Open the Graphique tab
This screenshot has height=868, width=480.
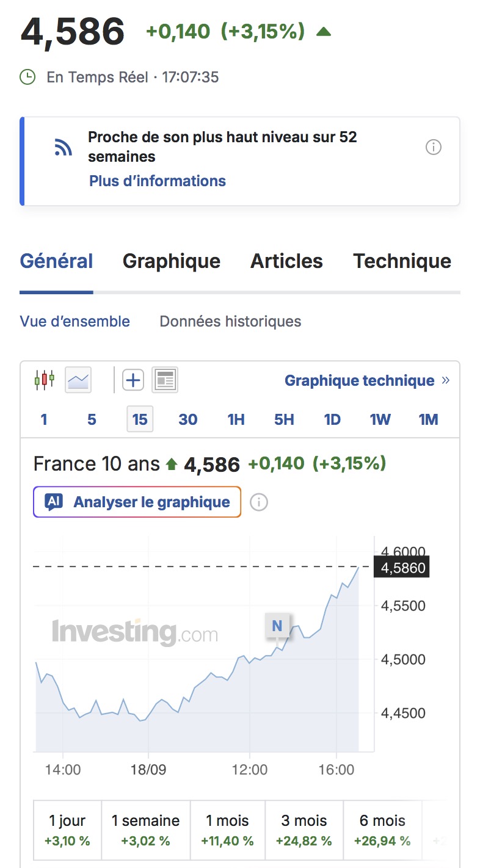tap(172, 261)
